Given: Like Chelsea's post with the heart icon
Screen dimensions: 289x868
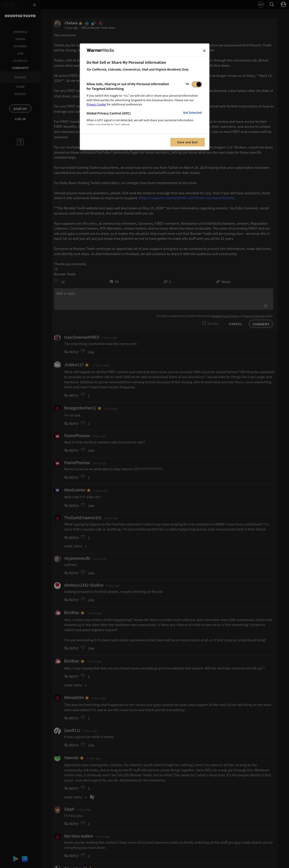Looking at the screenshot, I should tap(56, 281).
